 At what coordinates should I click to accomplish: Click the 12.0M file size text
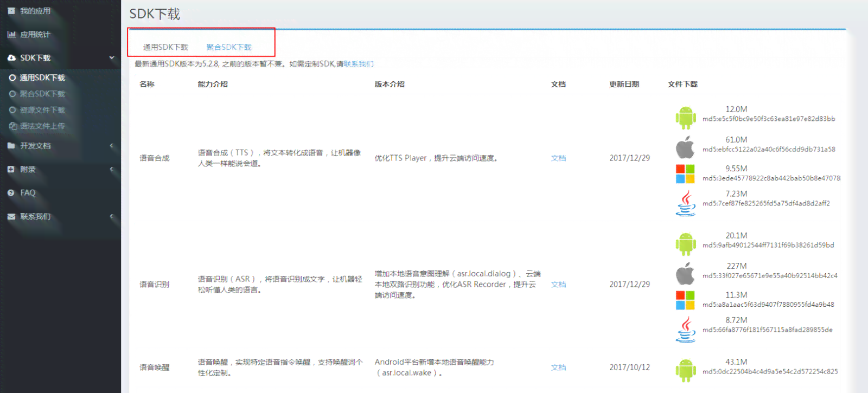736,109
